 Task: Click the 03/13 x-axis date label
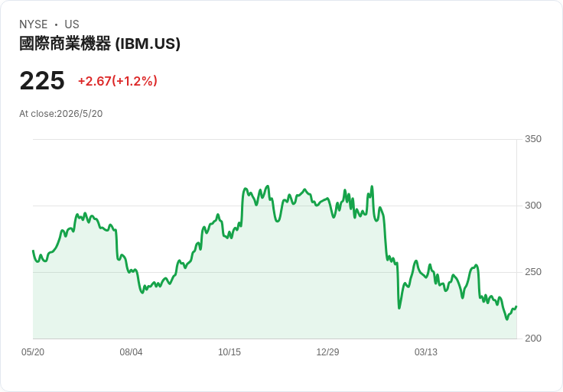click(x=426, y=352)
